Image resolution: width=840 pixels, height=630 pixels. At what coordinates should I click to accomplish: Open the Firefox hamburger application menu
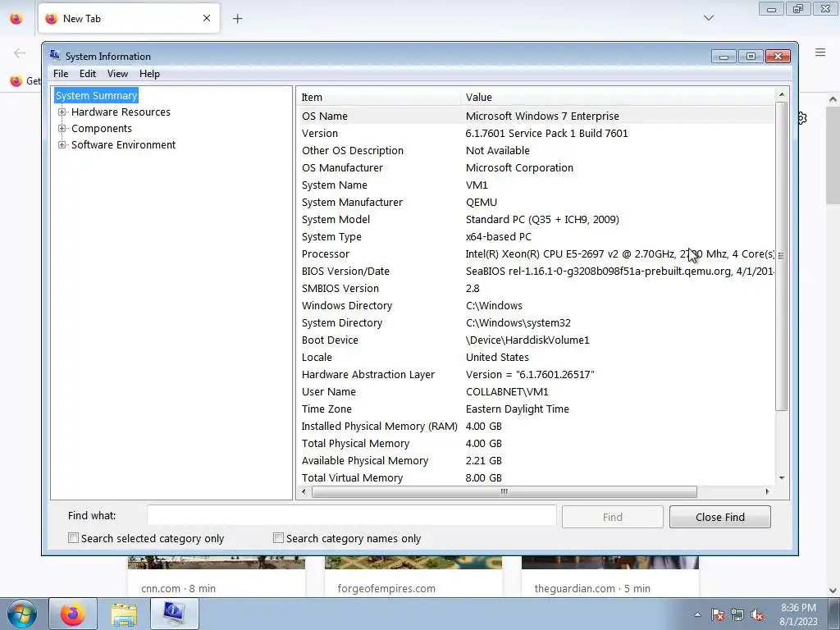click(820, 52)
